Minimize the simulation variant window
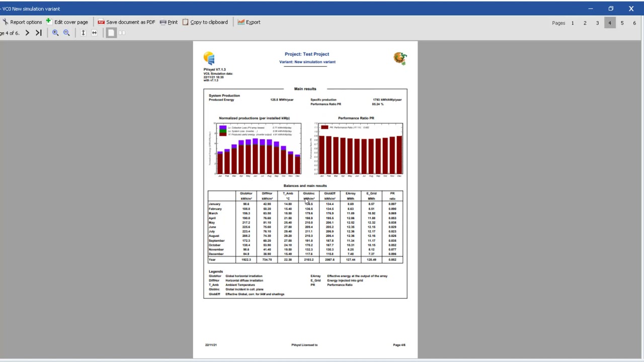The image size is (644, 362). (x=591, y=9)
